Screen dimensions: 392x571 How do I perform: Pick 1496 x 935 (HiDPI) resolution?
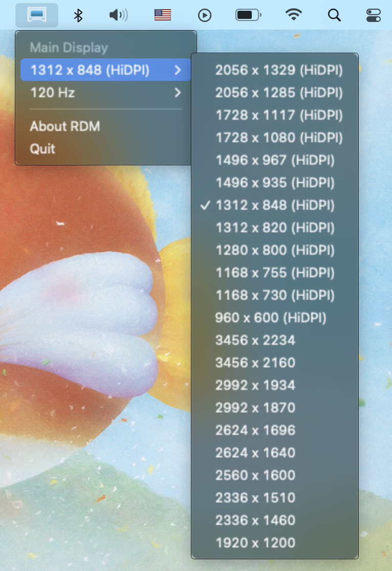pyautogui.click(x=275, y=183)
